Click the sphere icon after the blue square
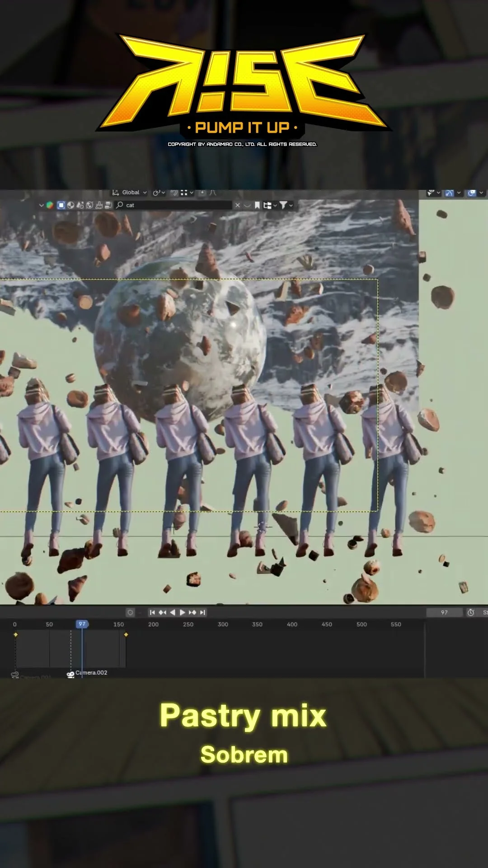488x868 pixels. pos(70,205)
